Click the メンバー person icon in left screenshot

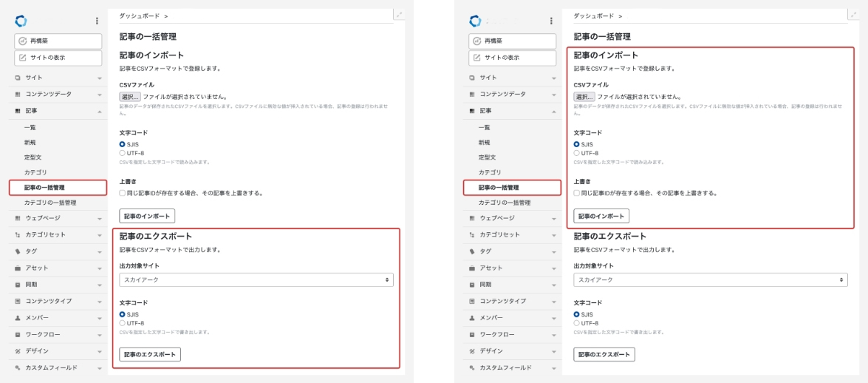pos(18,317)
